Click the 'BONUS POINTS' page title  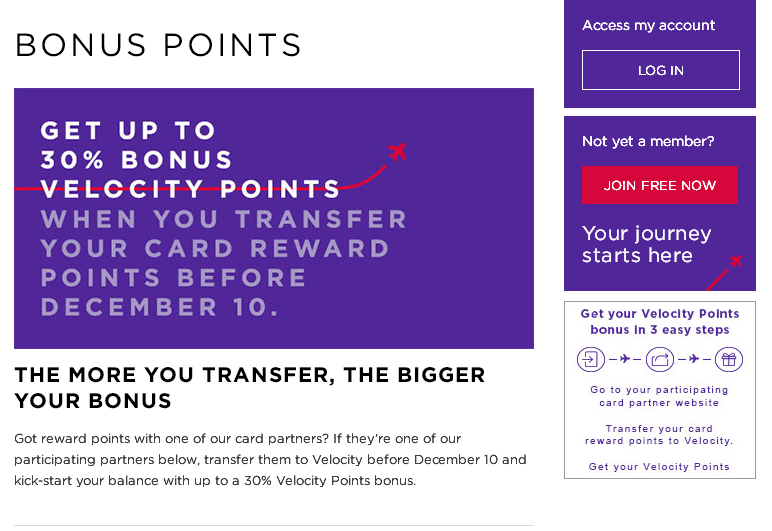tap(158, 45)
